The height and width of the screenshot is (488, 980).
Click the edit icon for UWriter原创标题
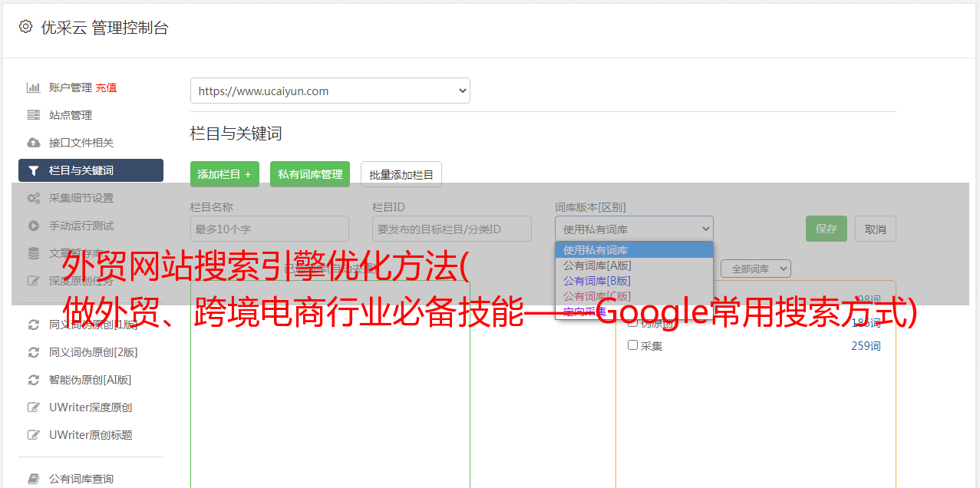click(x=34, y=435)
